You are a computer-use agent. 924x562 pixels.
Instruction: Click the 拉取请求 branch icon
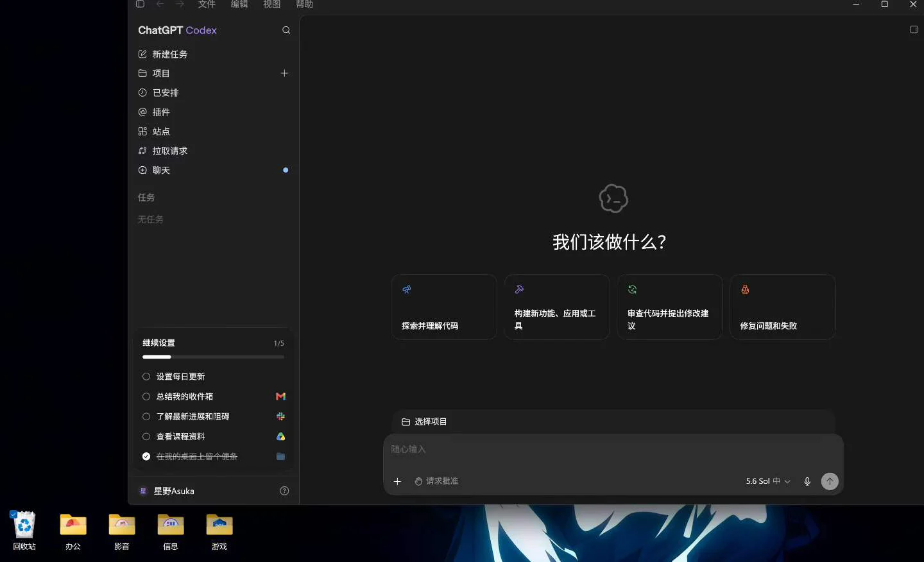[142, 151]
